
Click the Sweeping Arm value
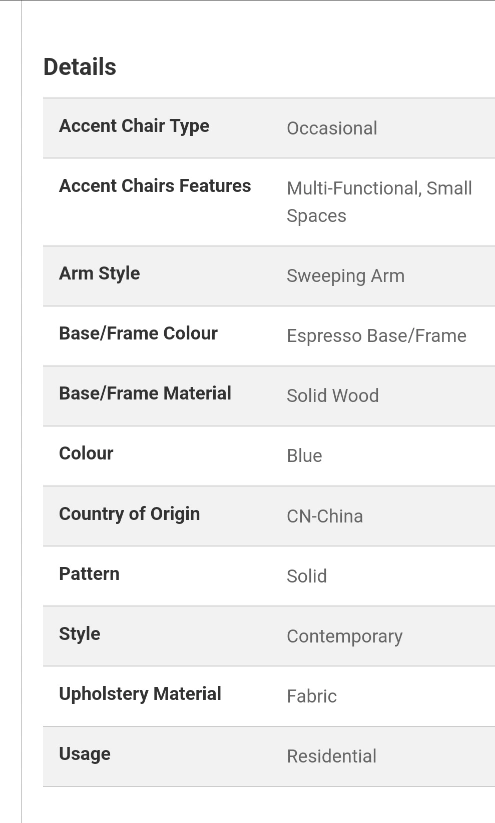tap(345, 276)
